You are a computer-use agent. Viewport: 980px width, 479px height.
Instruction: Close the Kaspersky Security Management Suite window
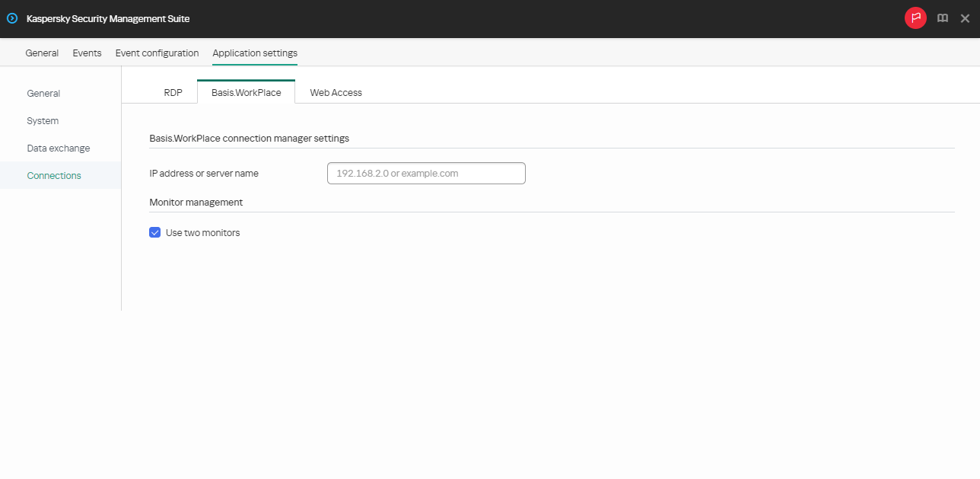[x=966, y=18]
